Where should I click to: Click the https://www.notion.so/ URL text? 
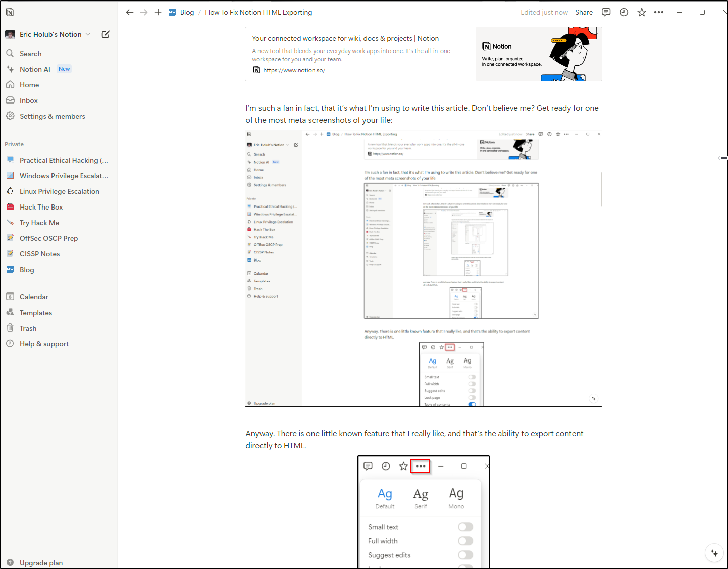294,70
